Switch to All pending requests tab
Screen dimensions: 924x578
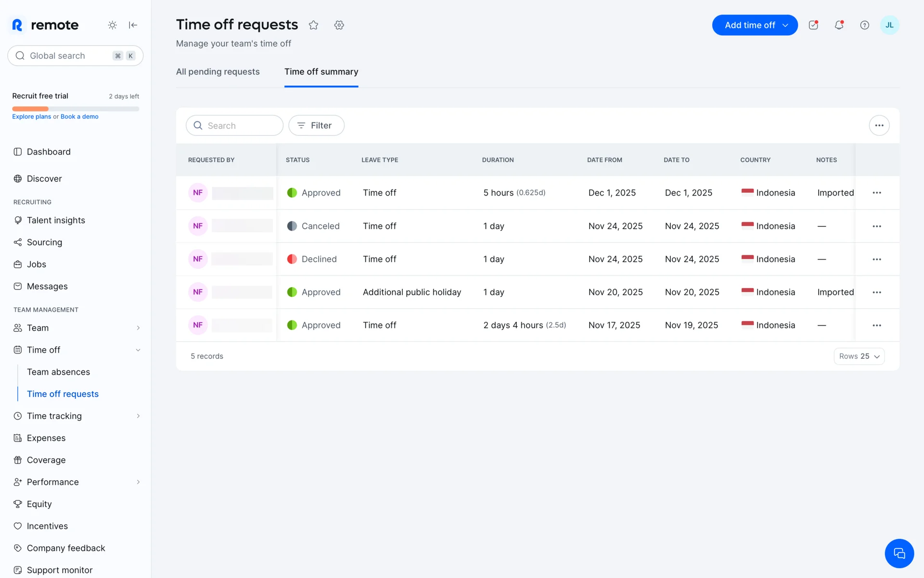coord(218,72)
